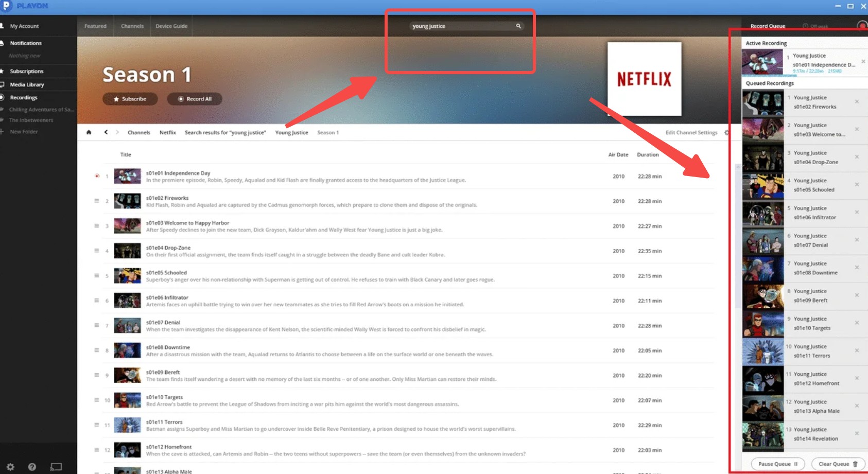The height and width of the screenshot is (474, 868).
Task: Click the queue handle for s01e03 row
Action: click(96, 225)
